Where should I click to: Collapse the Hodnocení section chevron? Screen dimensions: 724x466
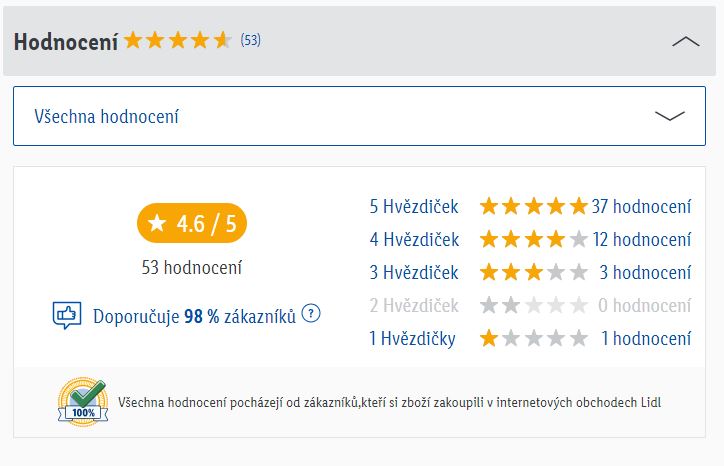point(686,41)
